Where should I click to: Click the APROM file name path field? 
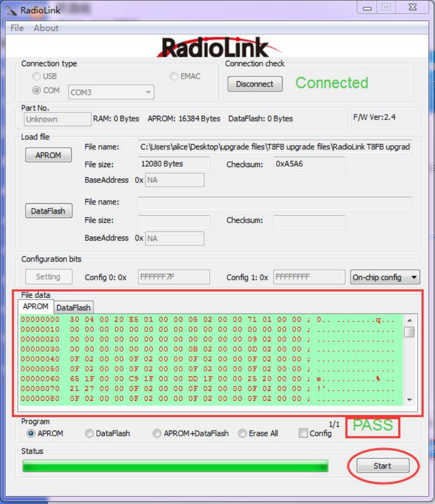tap(275, 147)
